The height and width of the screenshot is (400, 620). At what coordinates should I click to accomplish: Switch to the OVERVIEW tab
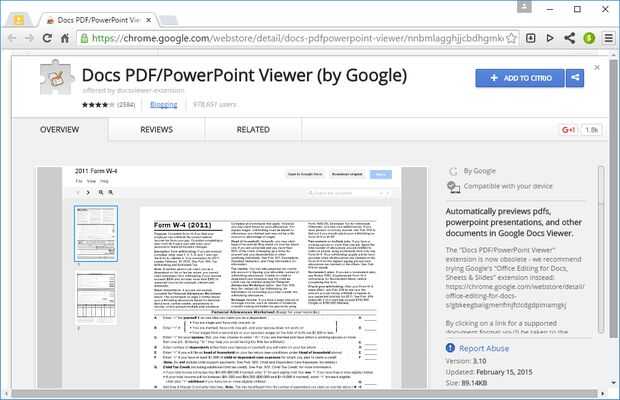60,130
